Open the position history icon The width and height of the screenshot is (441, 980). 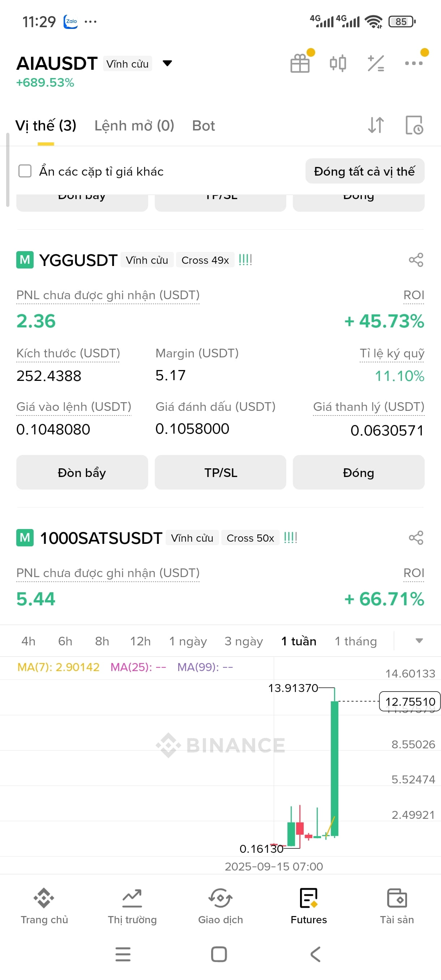coord(414,125)
